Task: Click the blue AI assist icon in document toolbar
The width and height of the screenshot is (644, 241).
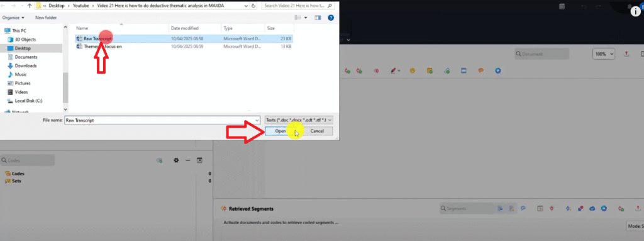Action: pyautogui.click(x=498, y=70)
